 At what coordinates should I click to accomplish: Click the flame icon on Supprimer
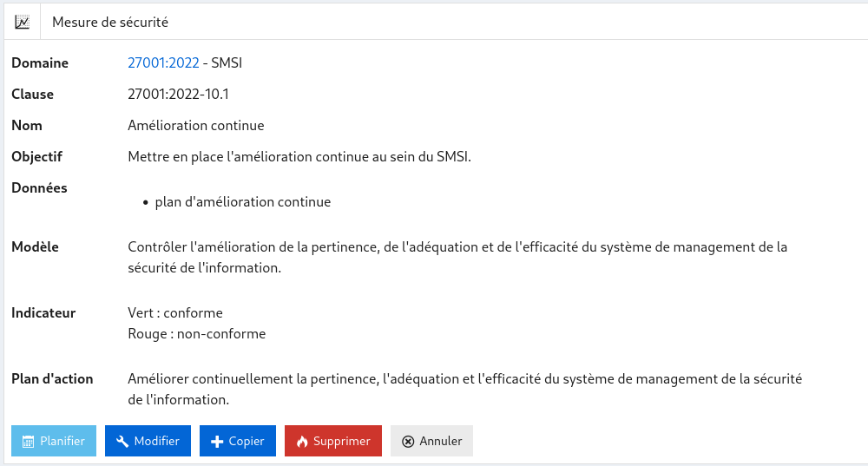click(302, 442)
